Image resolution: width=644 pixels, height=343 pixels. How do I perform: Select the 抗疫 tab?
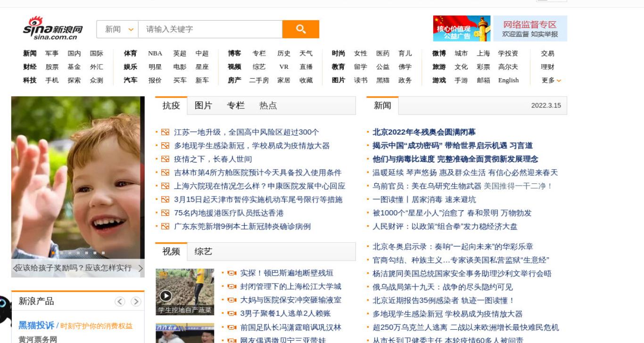click(x=171, y=106)
